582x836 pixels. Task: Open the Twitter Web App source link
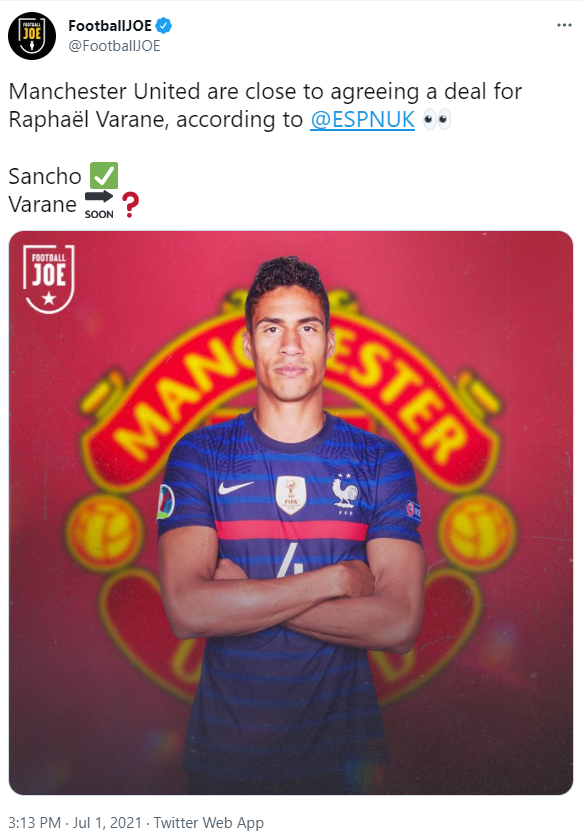pyautogui.click(x=208, y=823)
